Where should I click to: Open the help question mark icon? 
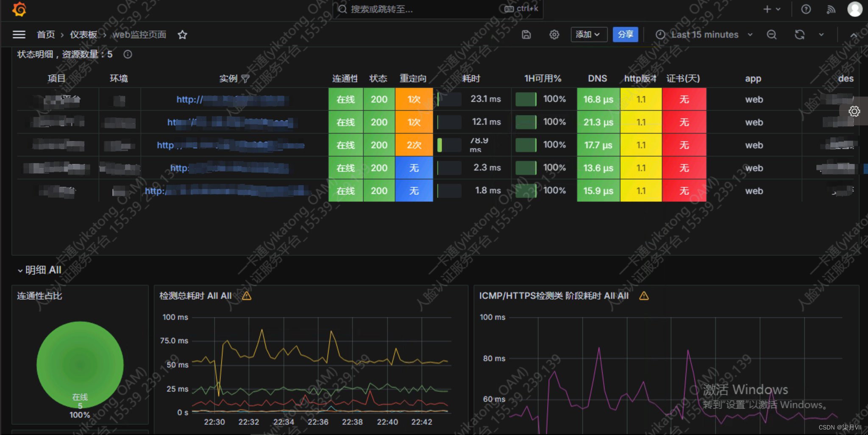(806, 9)
